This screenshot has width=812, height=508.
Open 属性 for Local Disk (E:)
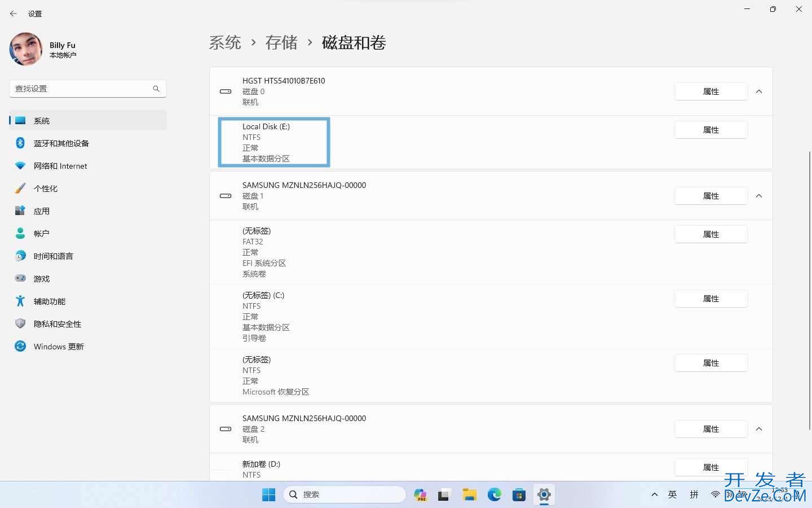pyautogui.click(x=711, y=130)
